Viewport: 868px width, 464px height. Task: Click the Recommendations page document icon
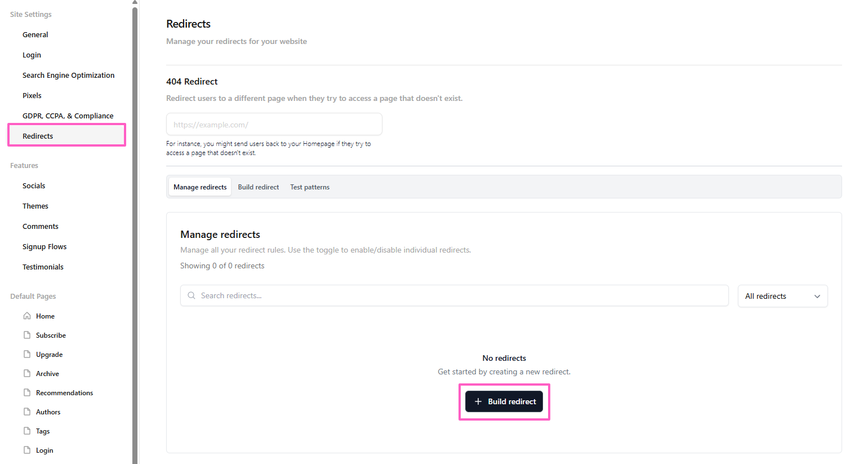click(27, 392)
